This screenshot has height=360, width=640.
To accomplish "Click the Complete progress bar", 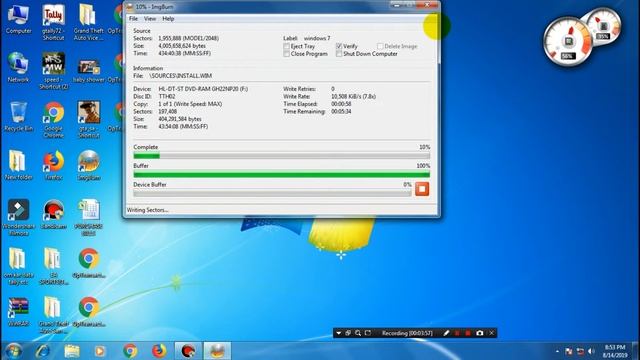I will click(x=282, y=156).
